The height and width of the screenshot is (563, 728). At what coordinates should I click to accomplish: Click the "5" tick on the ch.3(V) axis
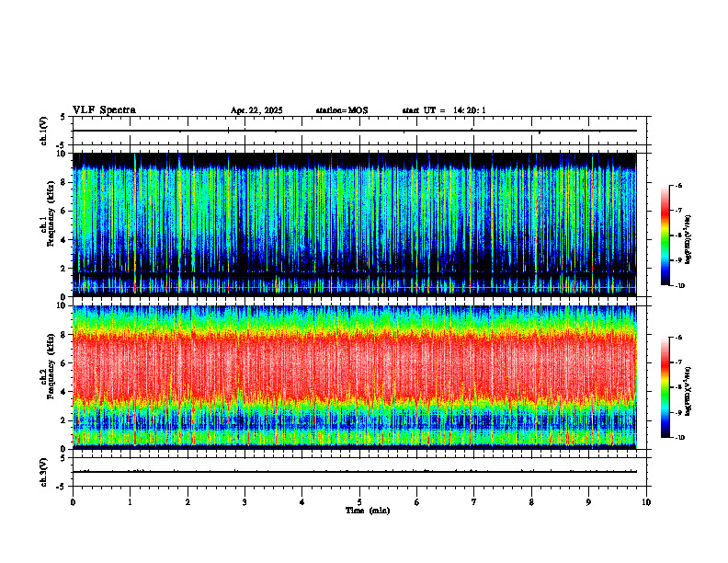click(x=63, y=458)
